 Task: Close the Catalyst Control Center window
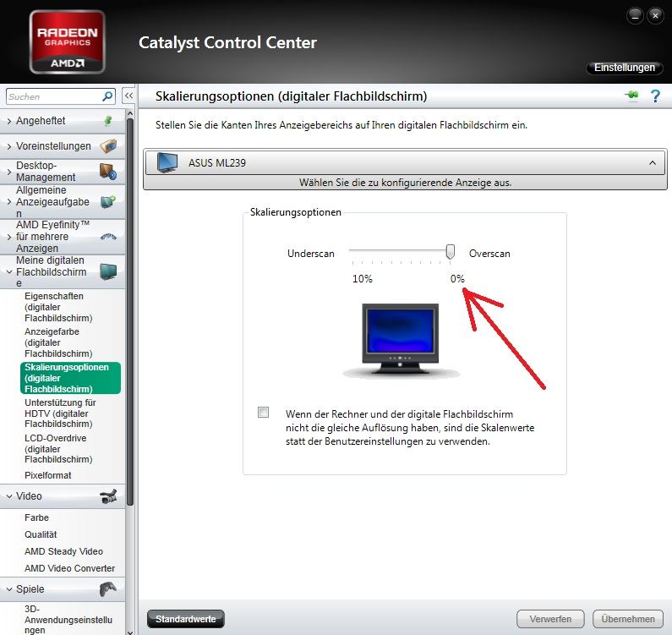(655, 16)
